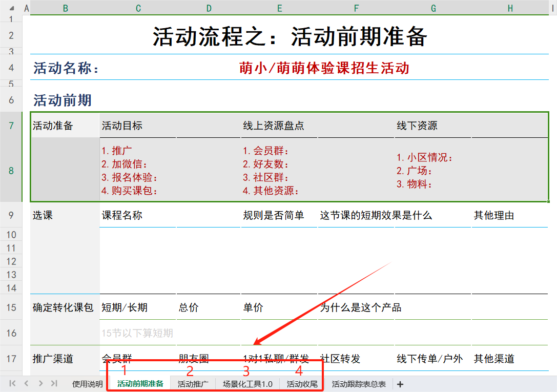Go to the 活动收尾 sheet tab
The height and width of the screenshot is (392, 557).
[x=302, y=384]
